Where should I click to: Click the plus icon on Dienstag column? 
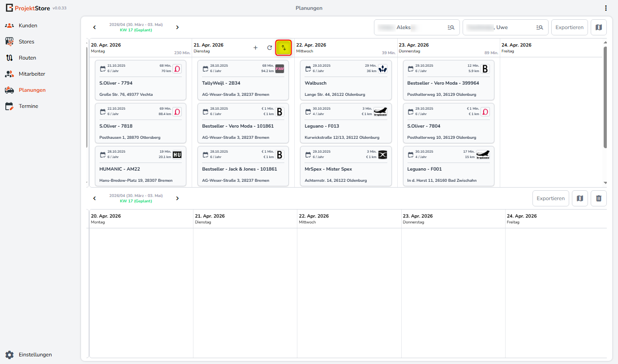pos(255,48)
